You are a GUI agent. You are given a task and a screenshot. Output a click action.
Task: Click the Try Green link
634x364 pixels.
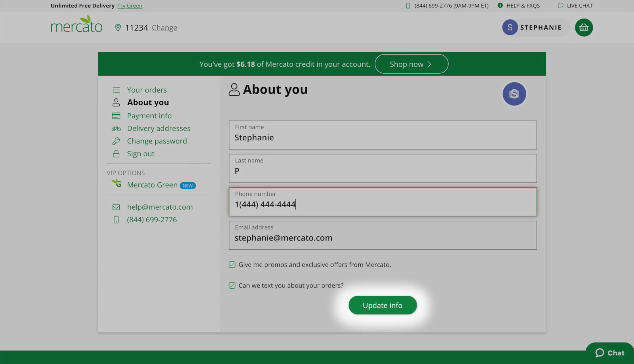130,5
